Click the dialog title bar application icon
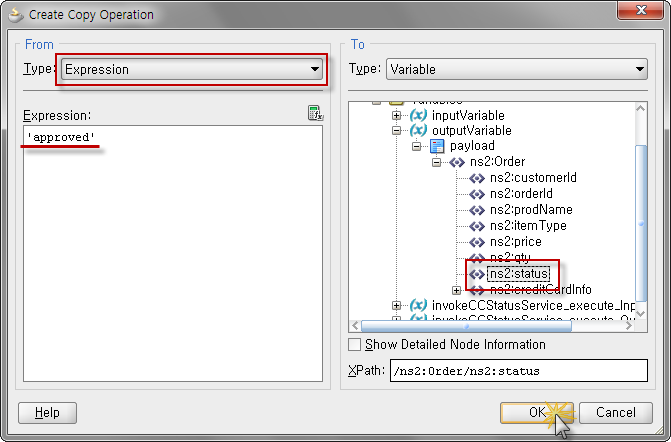Viewport: 671px width, 442px height. (x=16, y=15)
